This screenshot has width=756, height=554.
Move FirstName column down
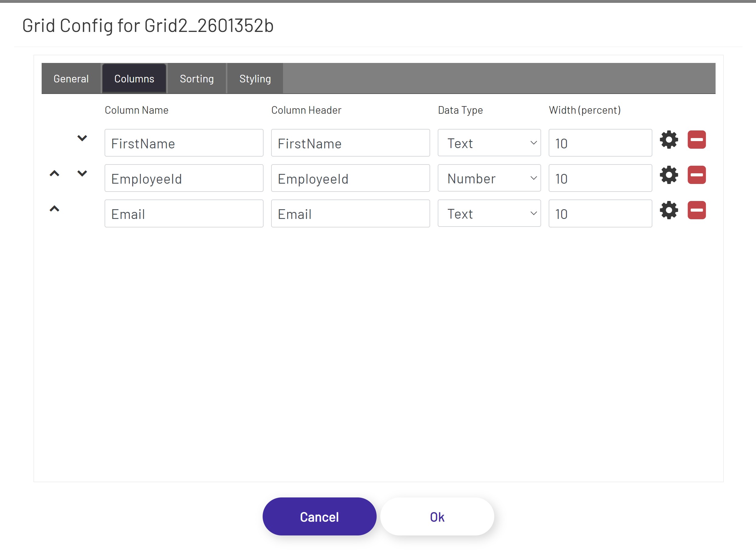pos(82,138)
